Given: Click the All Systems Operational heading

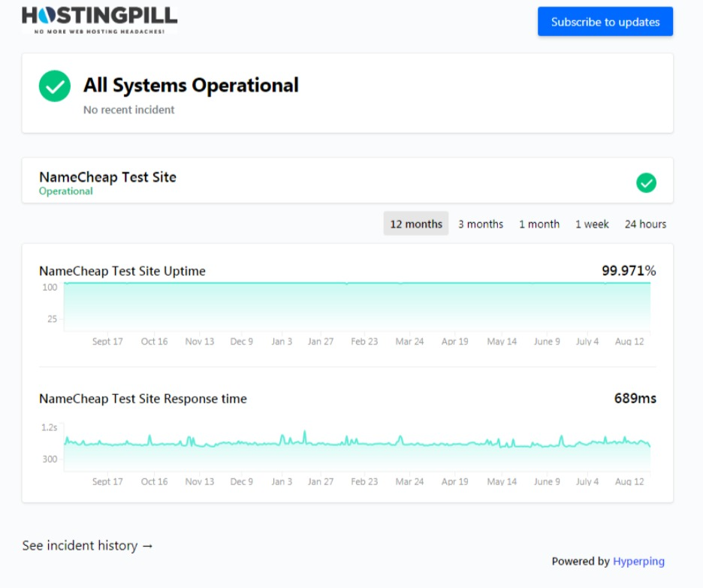Looking at the screenshot, I should tap(191, 85).
